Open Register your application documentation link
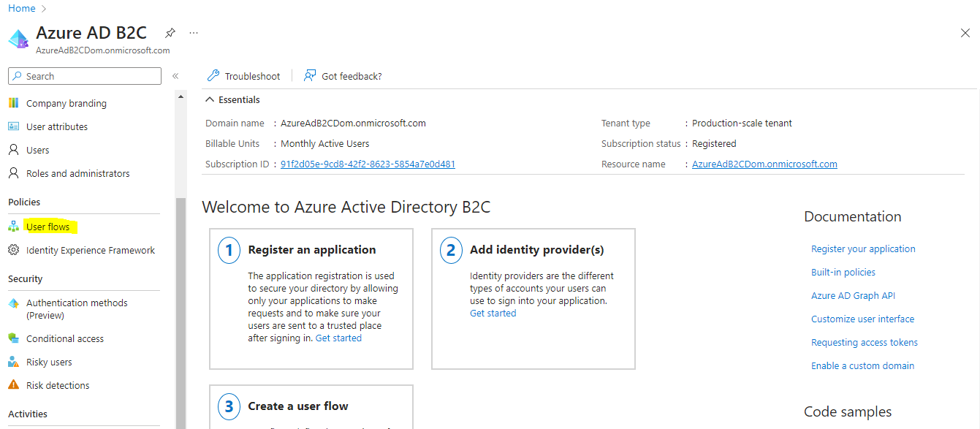This screenshot has height=429, width=980. tap(863, 248)
